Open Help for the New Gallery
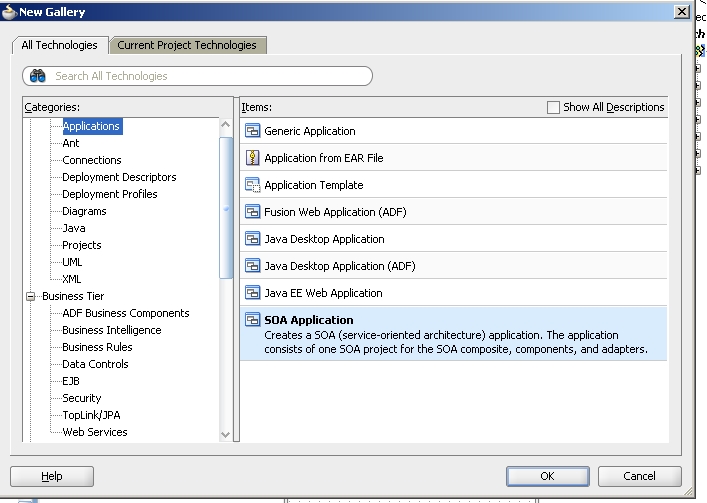The image size is (707, 503). pos(51,476)
